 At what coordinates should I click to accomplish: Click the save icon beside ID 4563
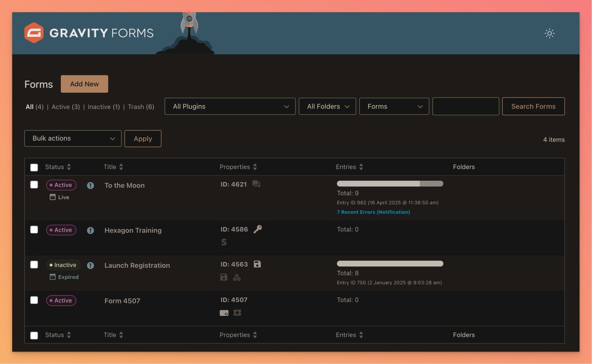257,263
